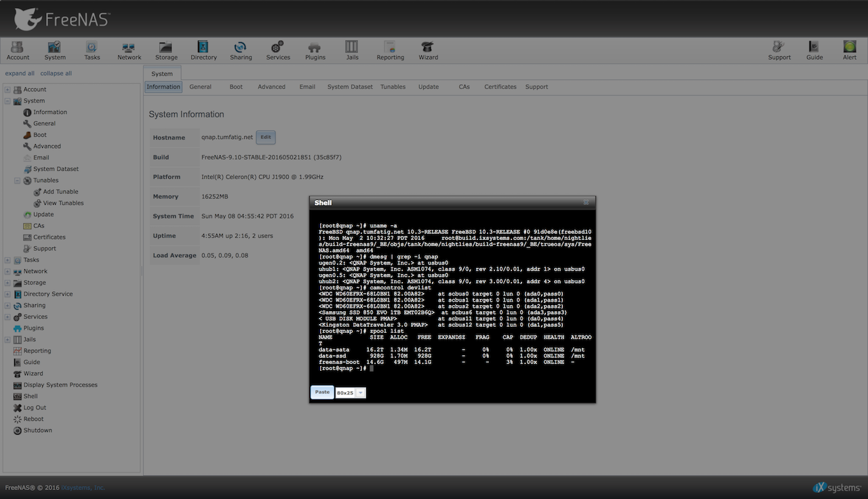
Task: Switch to the Tunables tab
Action: point(393,87)
